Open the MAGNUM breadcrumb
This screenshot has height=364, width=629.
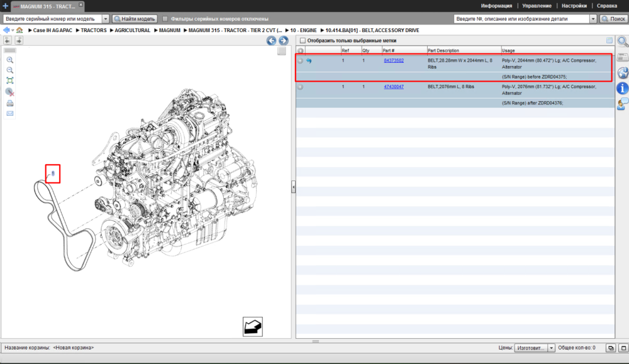click(x=170, y=30)
